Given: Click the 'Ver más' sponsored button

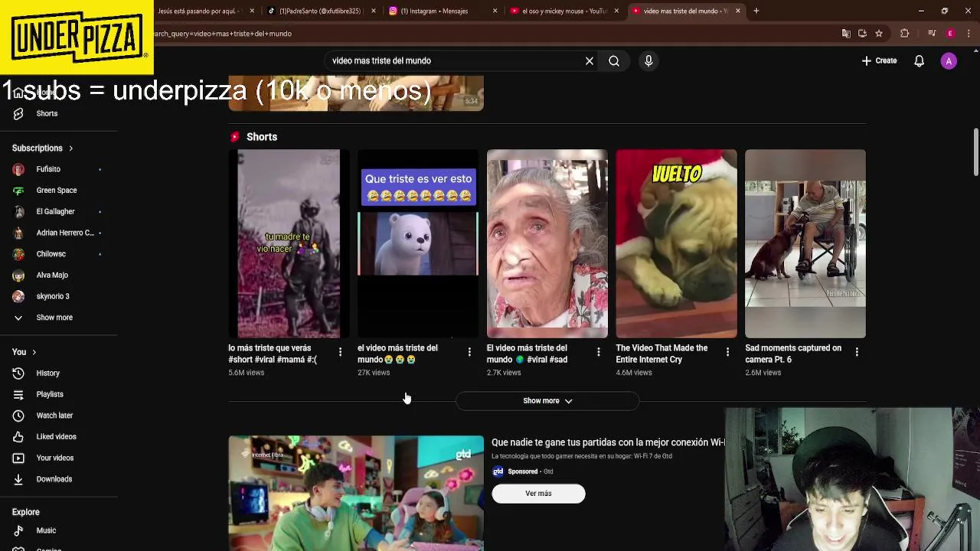Looking at the screenshot, I should 538,494.
